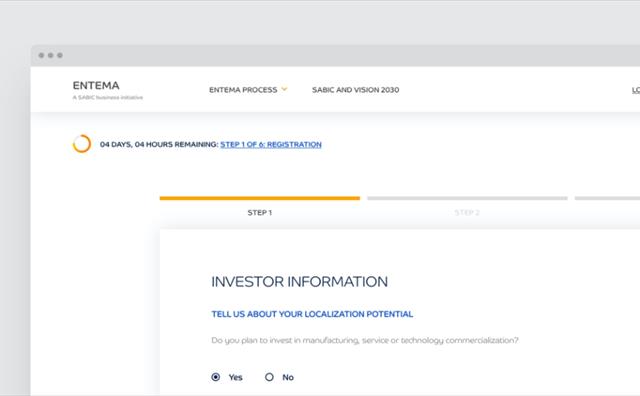Click the gray Step 2 progress bar
Viewport: 640px width, 396px height.
[467, 198]
